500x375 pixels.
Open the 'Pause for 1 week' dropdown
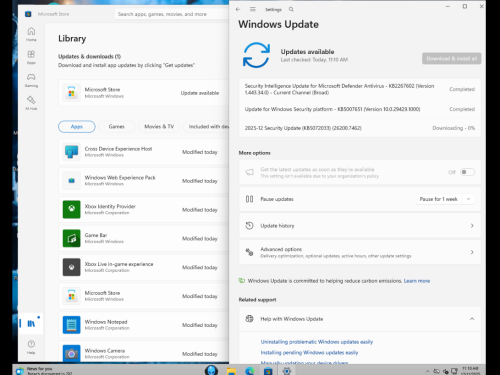[x=445, y=199]
